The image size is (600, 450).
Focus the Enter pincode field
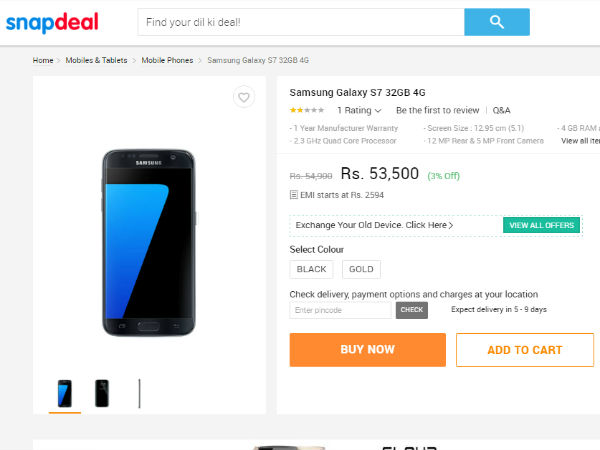coord(341,310)
